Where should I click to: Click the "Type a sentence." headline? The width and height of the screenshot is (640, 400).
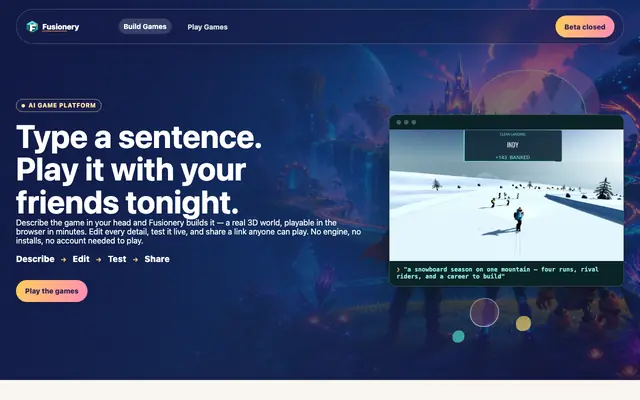[139, 137]
